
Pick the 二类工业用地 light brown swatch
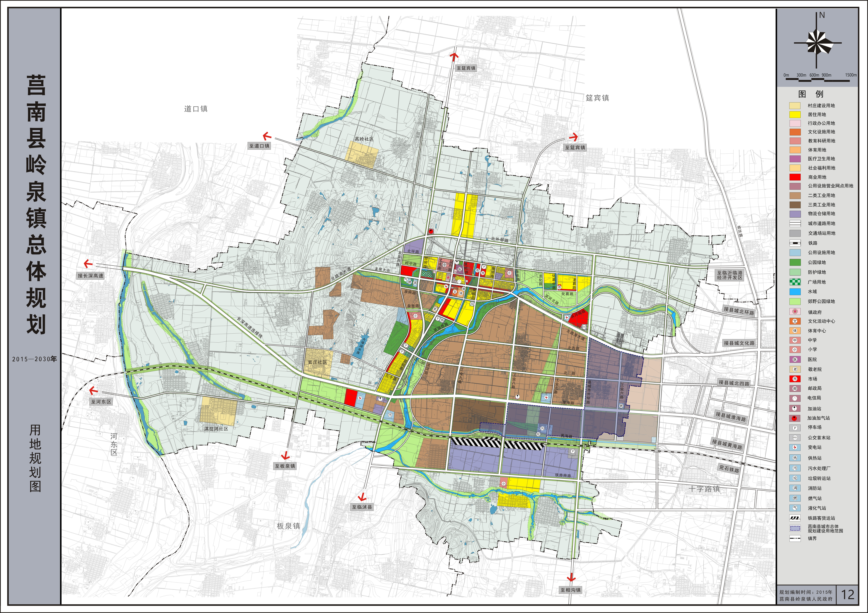[795, 195]
